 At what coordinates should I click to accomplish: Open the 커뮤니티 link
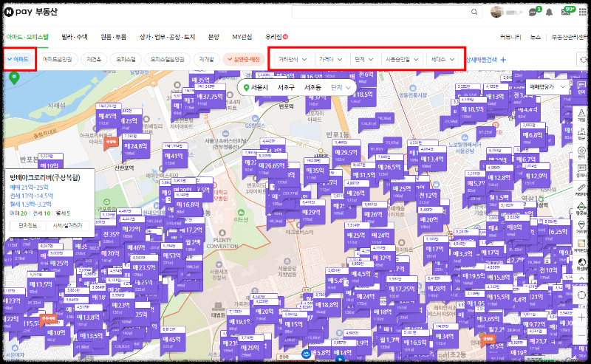[510, 37]
